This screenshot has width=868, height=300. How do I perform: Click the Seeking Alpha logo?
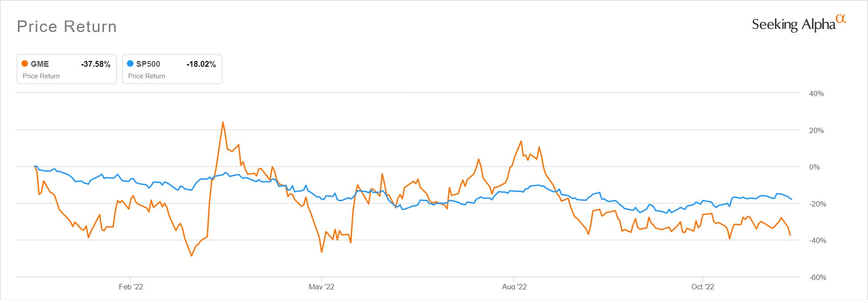click(793, 24)
